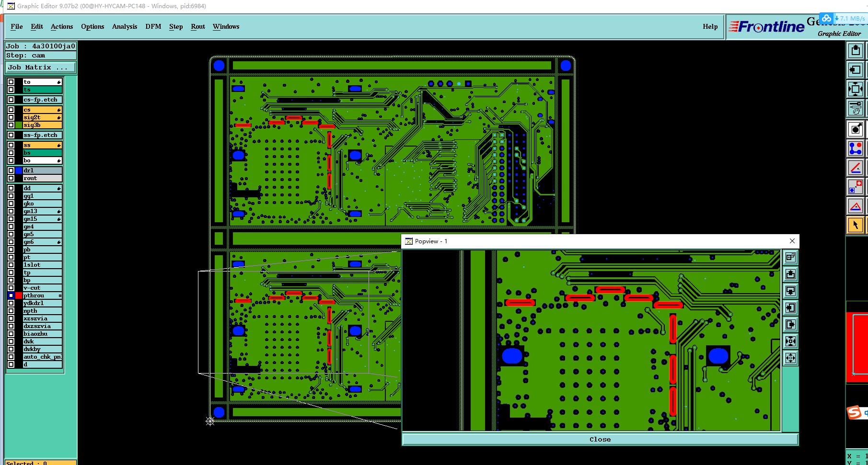
Task: Click the marker on 'pthrou' layer row
Action: point(60,295)
